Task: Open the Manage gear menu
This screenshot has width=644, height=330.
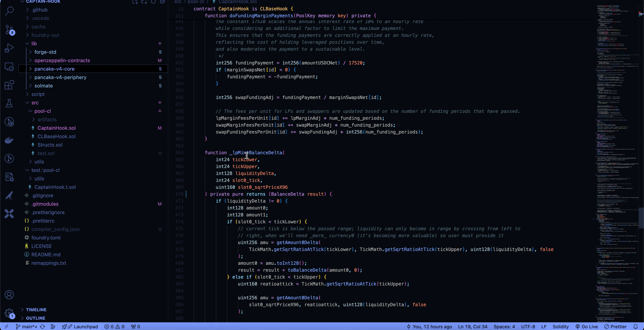Action: 9,313
